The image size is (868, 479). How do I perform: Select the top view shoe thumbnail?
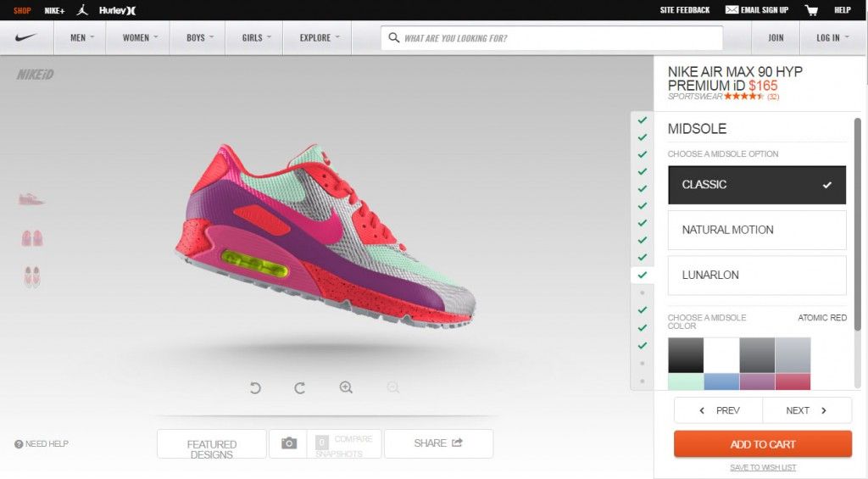pos(32,277)
